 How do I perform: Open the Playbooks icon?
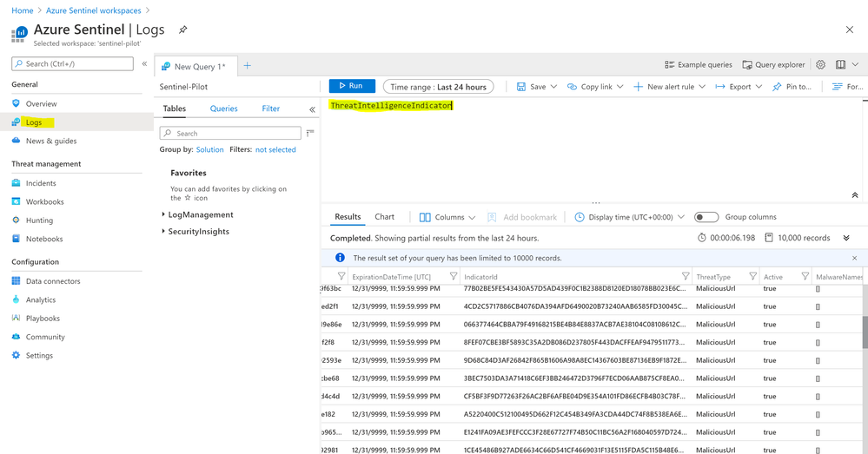(x=16, y=318)
